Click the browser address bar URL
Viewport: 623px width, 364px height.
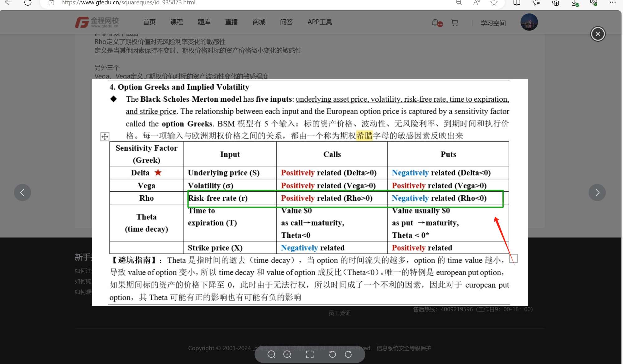128,3
